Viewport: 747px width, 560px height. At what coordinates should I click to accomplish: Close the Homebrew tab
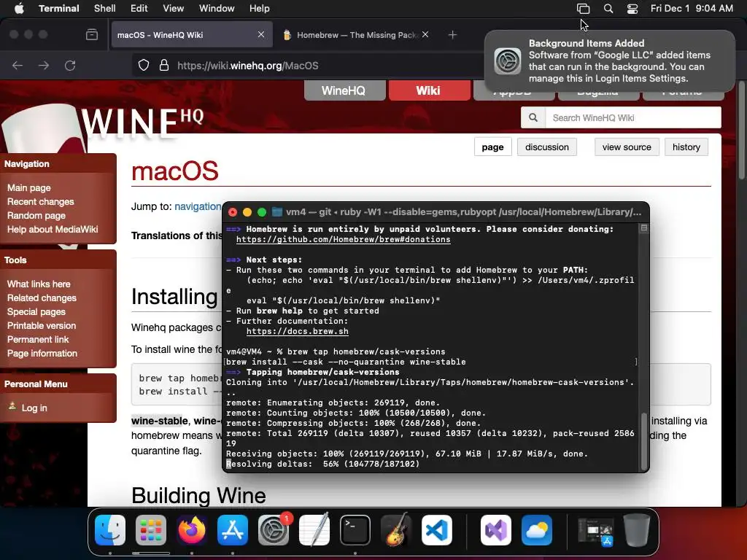click(425, 34)
